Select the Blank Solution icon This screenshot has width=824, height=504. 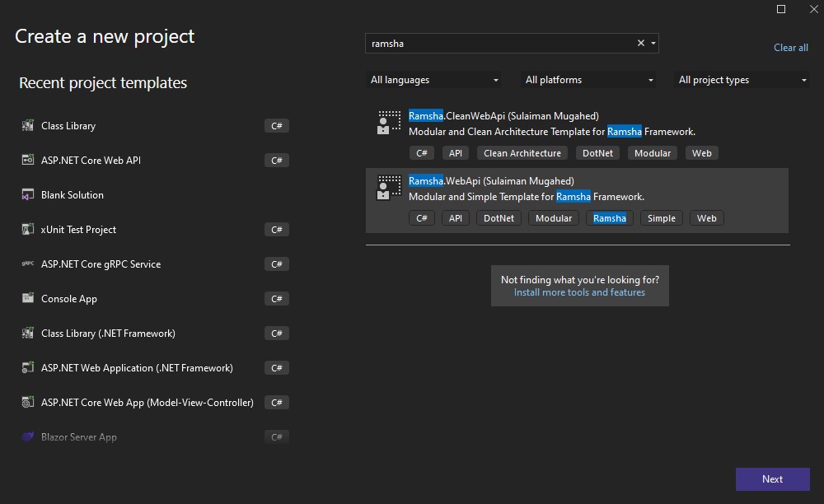pos(27,194)
